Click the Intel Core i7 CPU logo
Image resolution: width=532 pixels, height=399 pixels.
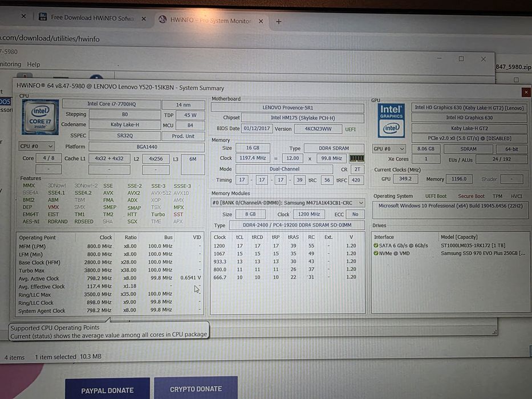coord(40,117)
